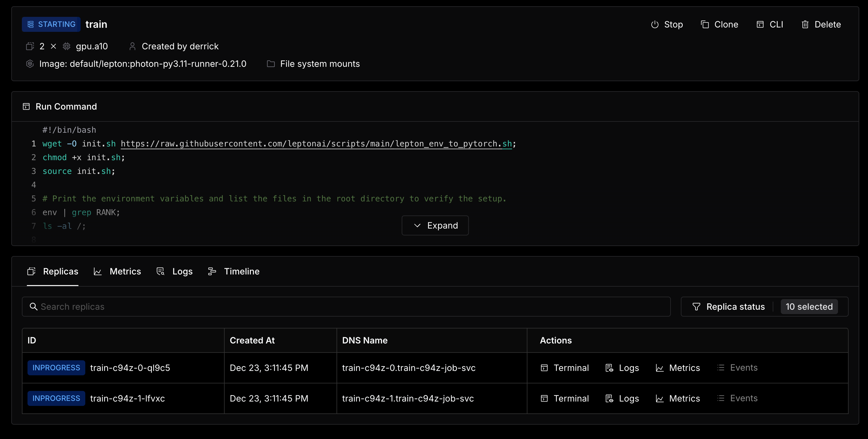View Metrics for replica train-c94z-0-ql9c5
Image resolution: width=868 pixels, height=439 pixels.
pos(678,367)
